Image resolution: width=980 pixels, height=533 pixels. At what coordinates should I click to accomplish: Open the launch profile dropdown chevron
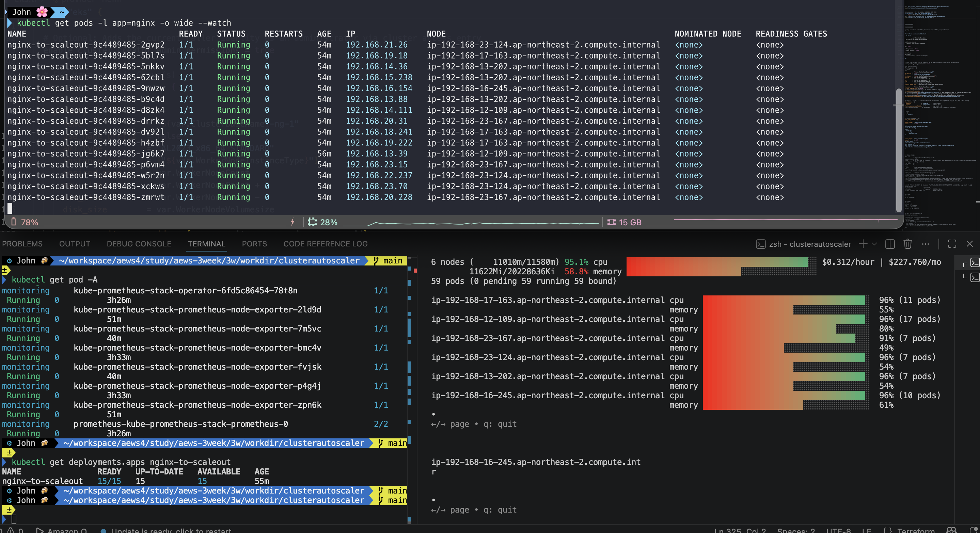coord(874,244)
